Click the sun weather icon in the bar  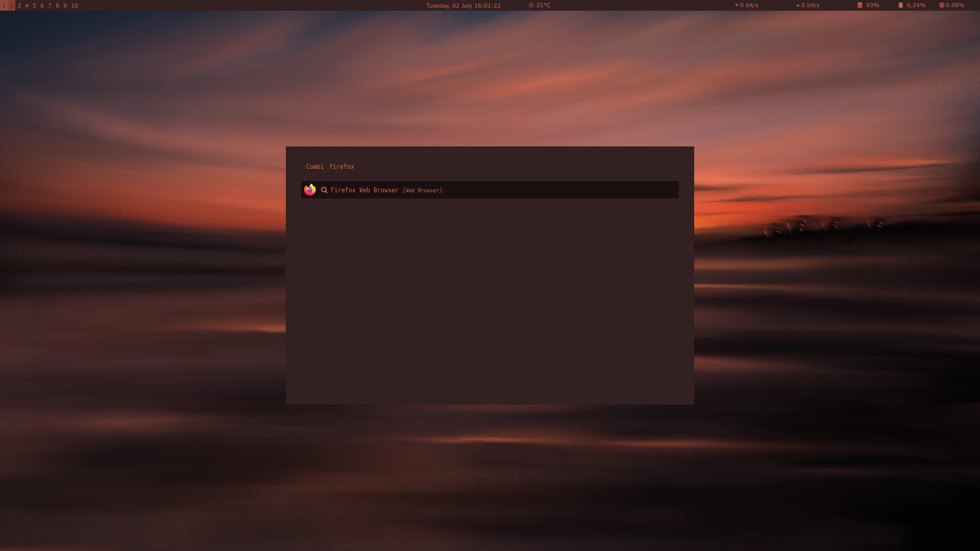(531, 6)
